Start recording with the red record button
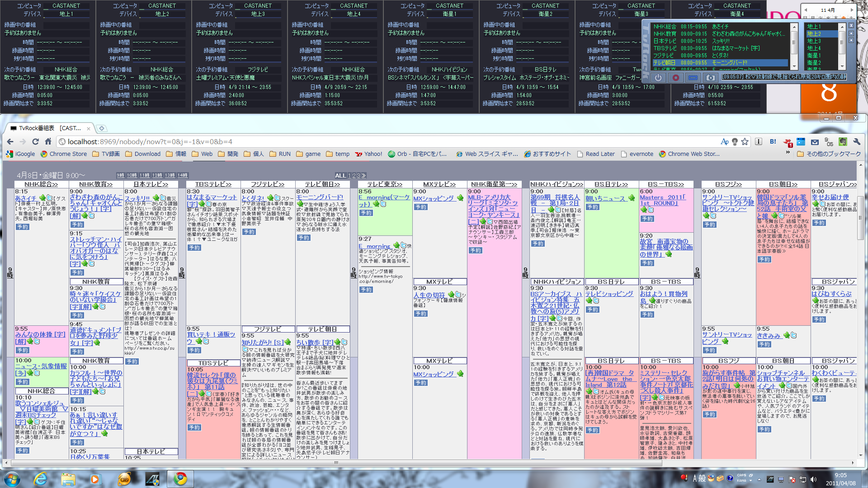 point(676,78)
